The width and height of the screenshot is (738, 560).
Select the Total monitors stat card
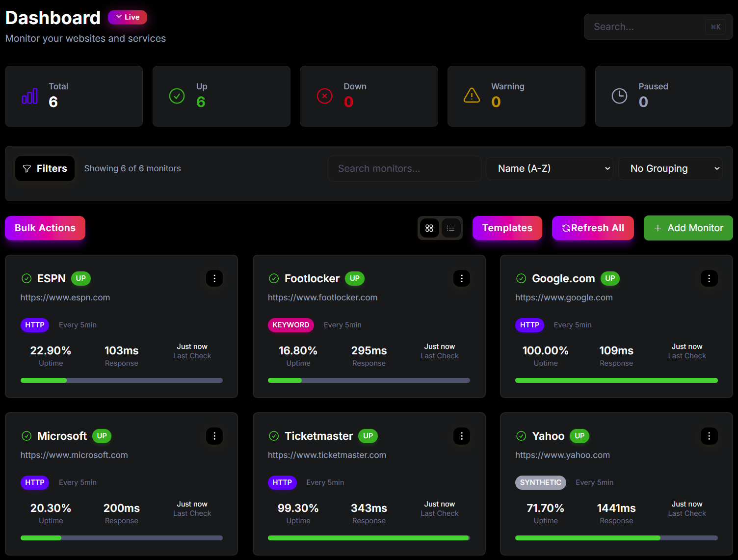click(74, 96)
